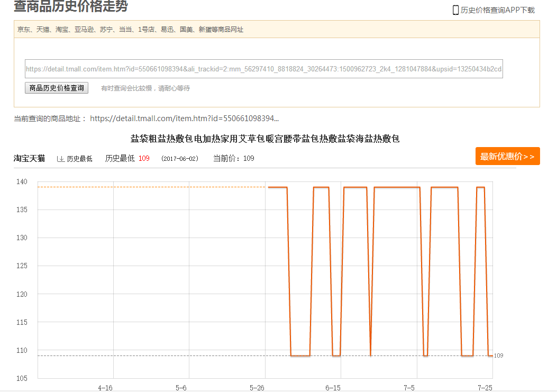Click the 7-25 date on the x-axis
Image resolution: width=557 pixels, height=392 pixels.
point(485,388)
